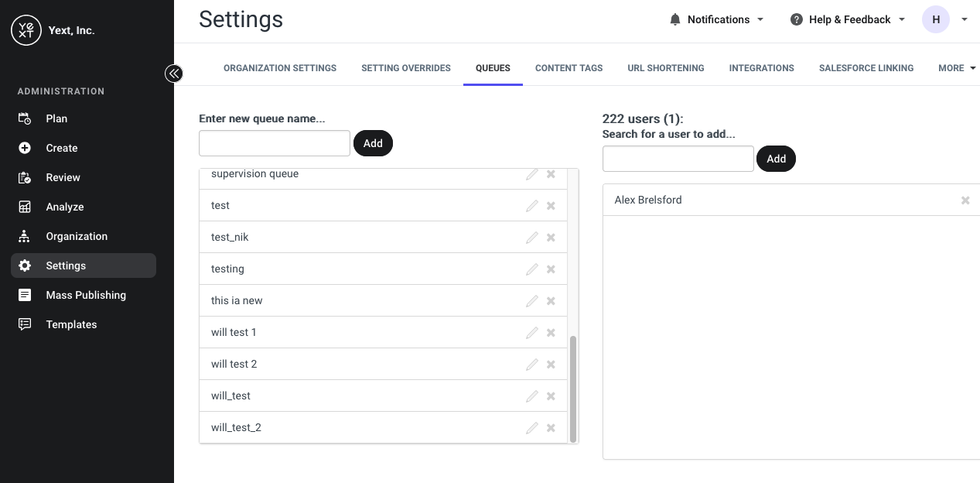This screenshot has height=483, width=980.
Task: Collapse the sidebar with double-chevron icon
Action: click(173, 74)
